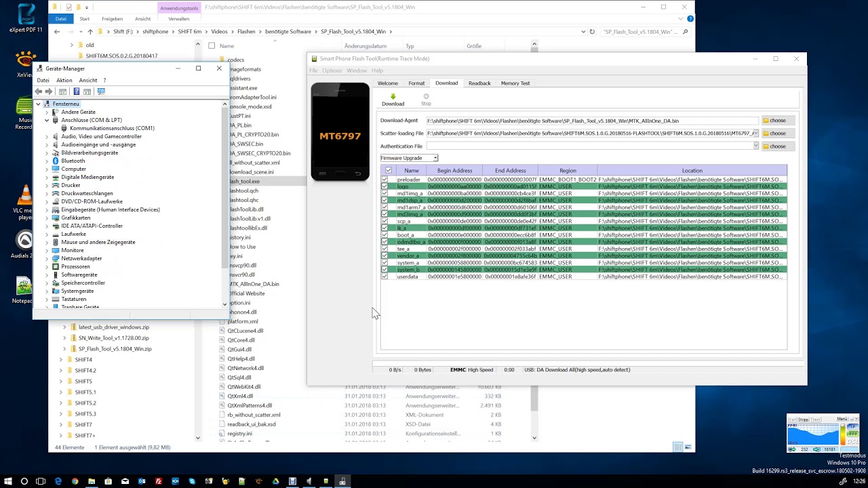868x488 pixels.
Task: Uncheck the system_a partition checkbox
Action: click(384, 263)
